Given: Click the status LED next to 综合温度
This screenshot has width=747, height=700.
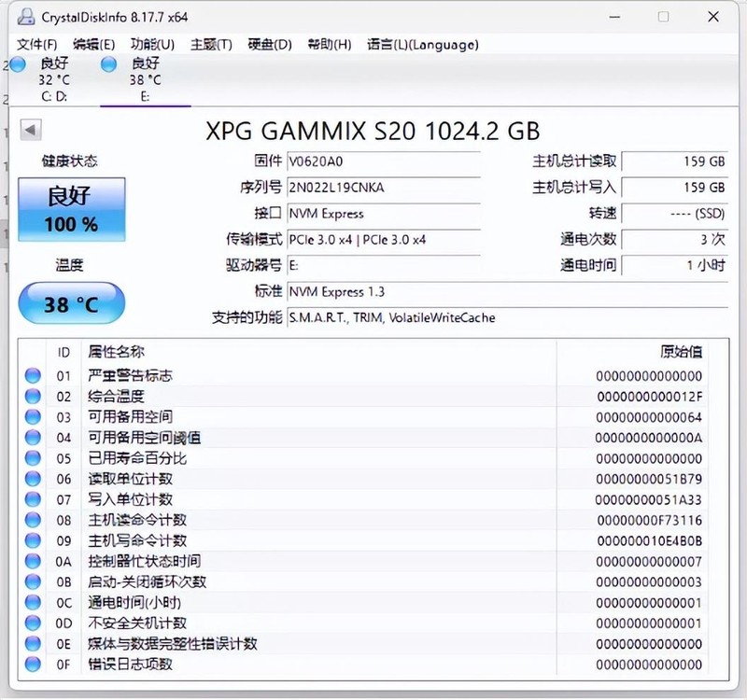Looking at the screenshot, I should (33, 396).
